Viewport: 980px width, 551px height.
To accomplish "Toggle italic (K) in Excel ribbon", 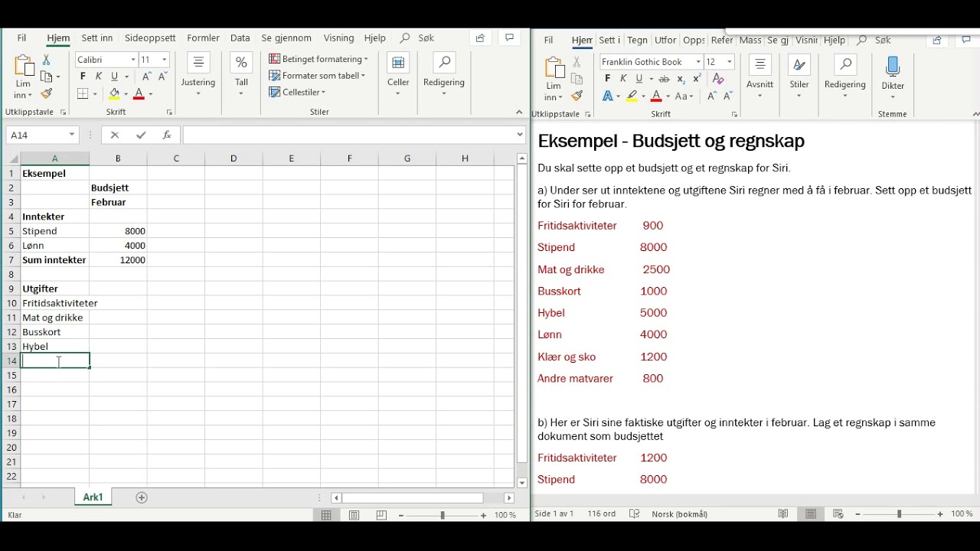I will [x=98, y=77].
